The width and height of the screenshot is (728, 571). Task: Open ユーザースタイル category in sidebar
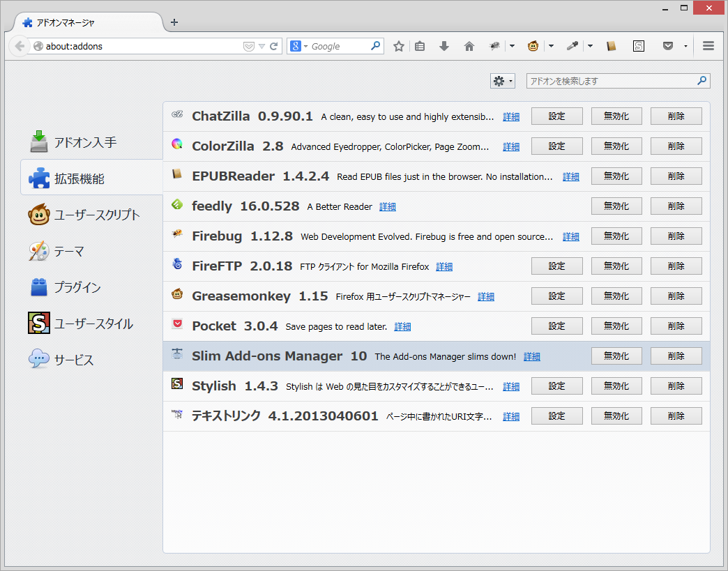pos(91,323)
